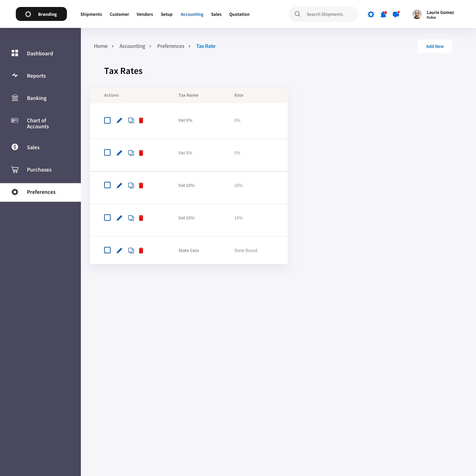
Task: Click the Add New button
Action: coord(435,46)
